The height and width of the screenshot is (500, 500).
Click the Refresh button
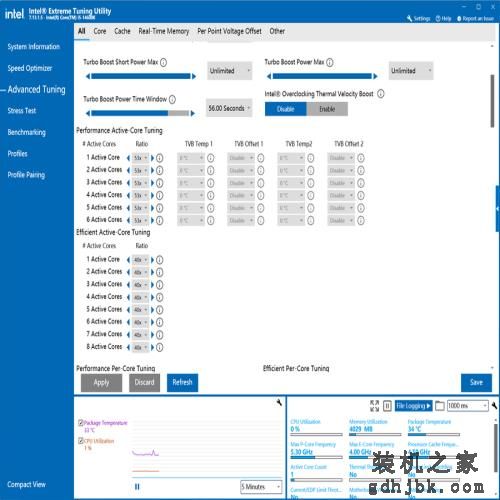pyautogui.click(x=182, y=383)
